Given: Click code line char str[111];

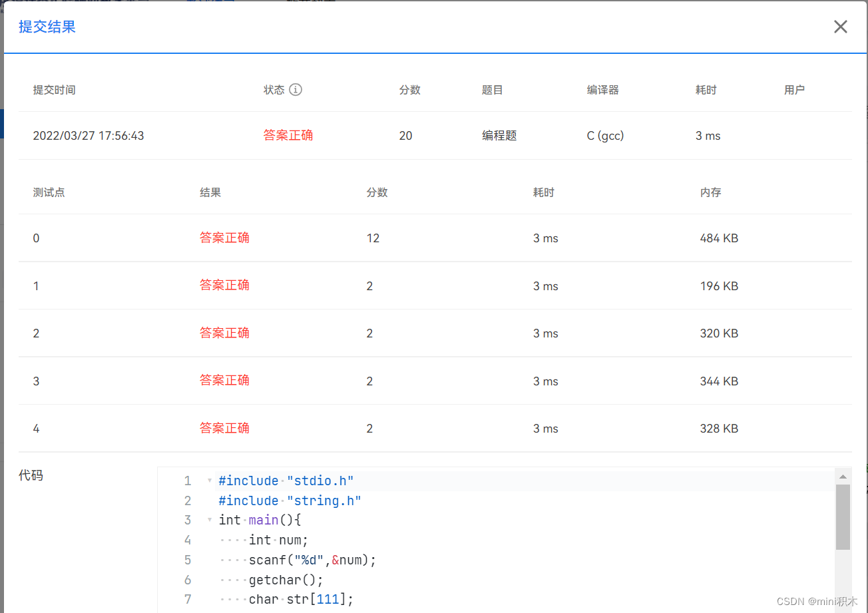Looking at the screenshot, I should [301, 599].
